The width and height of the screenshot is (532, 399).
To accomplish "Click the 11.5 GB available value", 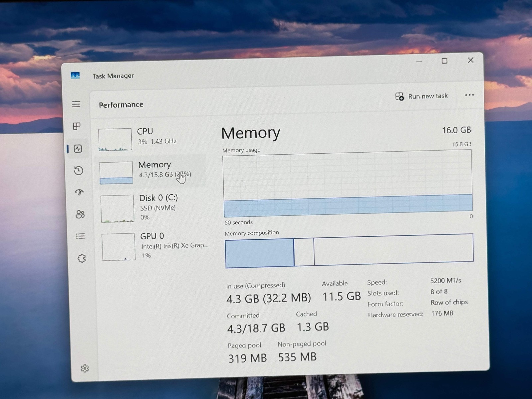I will (341, 296).
